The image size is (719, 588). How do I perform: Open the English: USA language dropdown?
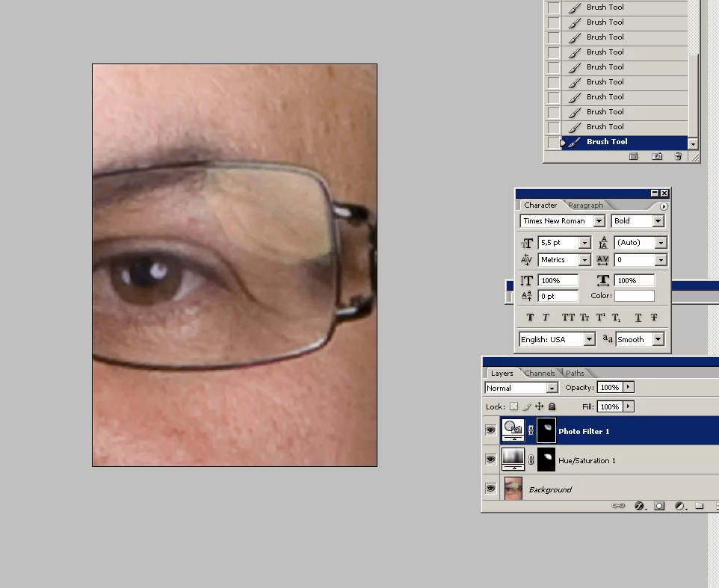pyautogui.click(x=589, y=339)
